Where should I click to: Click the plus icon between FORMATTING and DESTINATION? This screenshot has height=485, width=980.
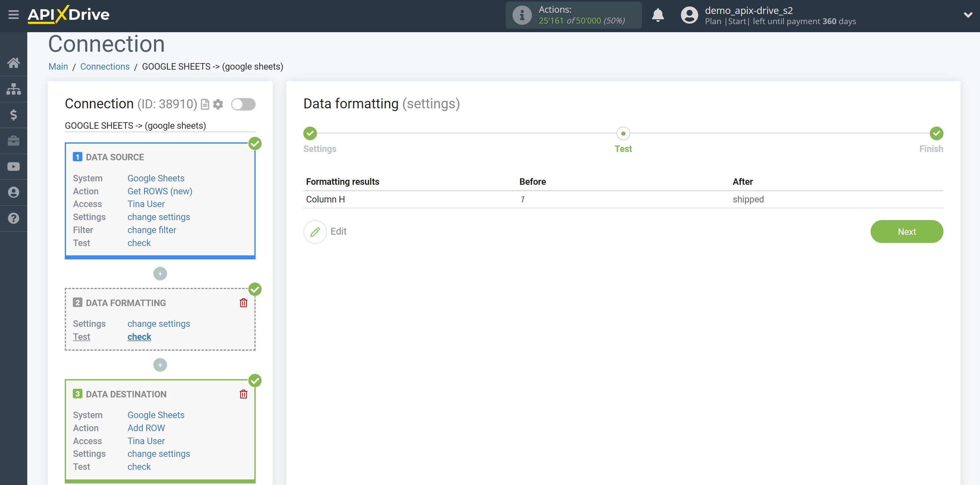[x=160, y=365]
